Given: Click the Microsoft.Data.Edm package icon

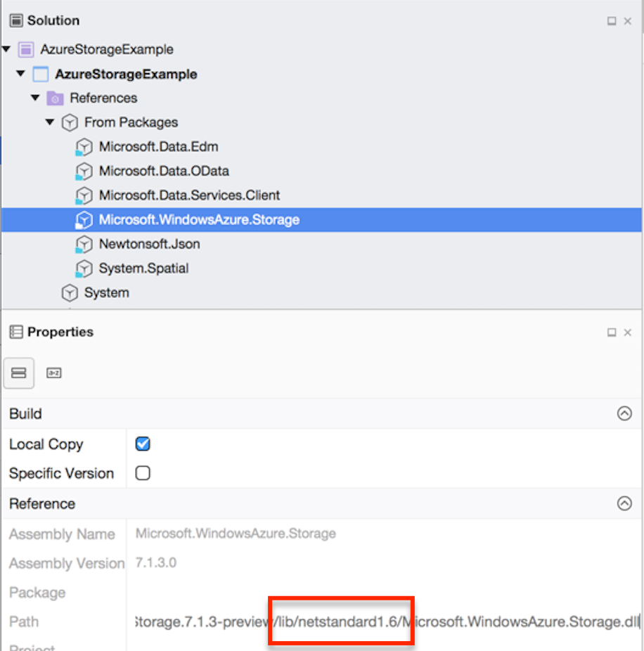Looking at the screenshot, I should (84, 146).
